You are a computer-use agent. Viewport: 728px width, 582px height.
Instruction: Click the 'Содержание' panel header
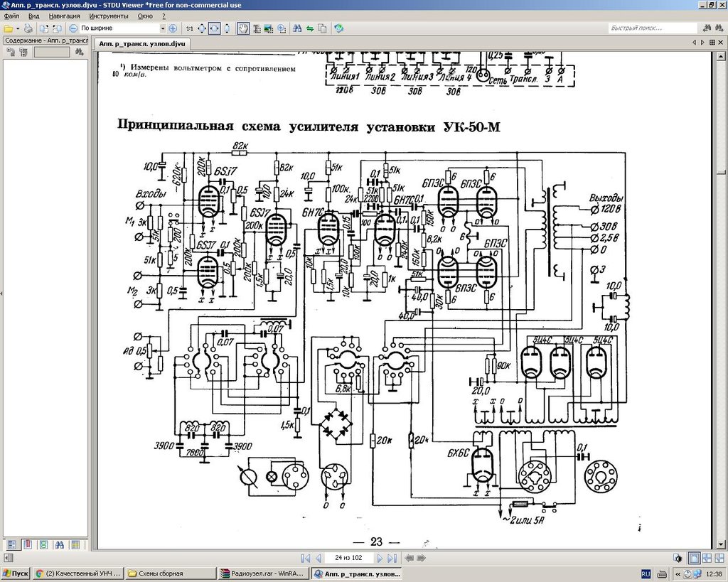(45, 41)
